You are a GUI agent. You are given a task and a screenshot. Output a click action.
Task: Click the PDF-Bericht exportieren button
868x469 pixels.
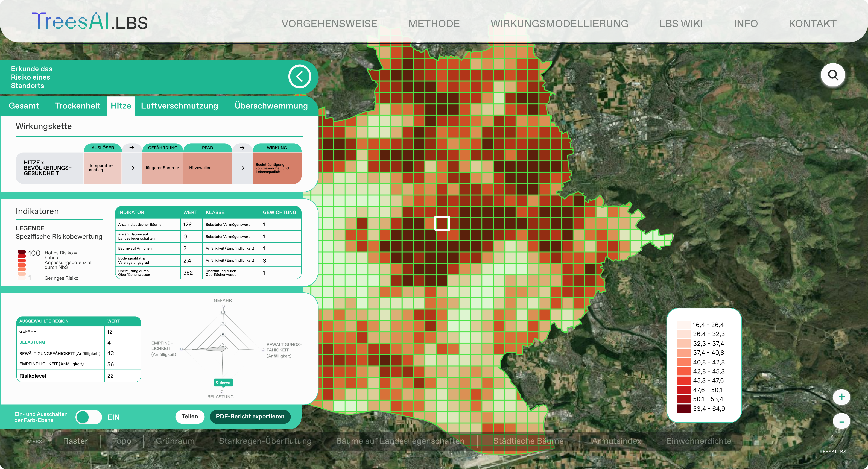[250, 416]
